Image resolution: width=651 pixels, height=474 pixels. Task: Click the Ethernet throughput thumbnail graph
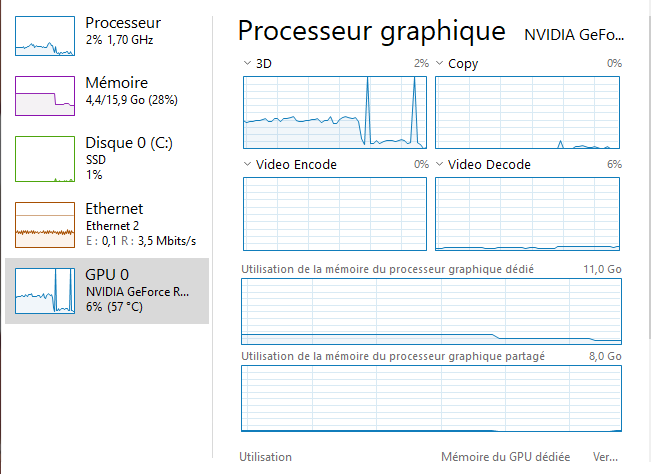(45, 224)
